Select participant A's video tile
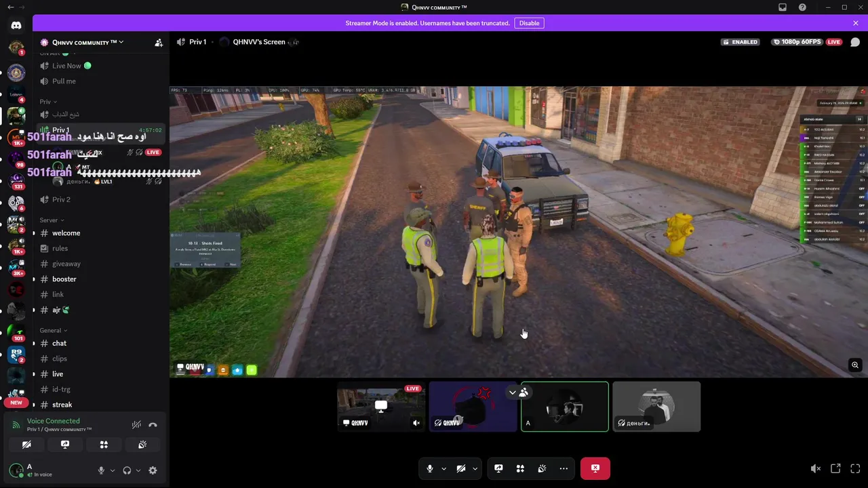Image resolution: width=868 pixels, height=488 pixels. [x=565, y=407]
